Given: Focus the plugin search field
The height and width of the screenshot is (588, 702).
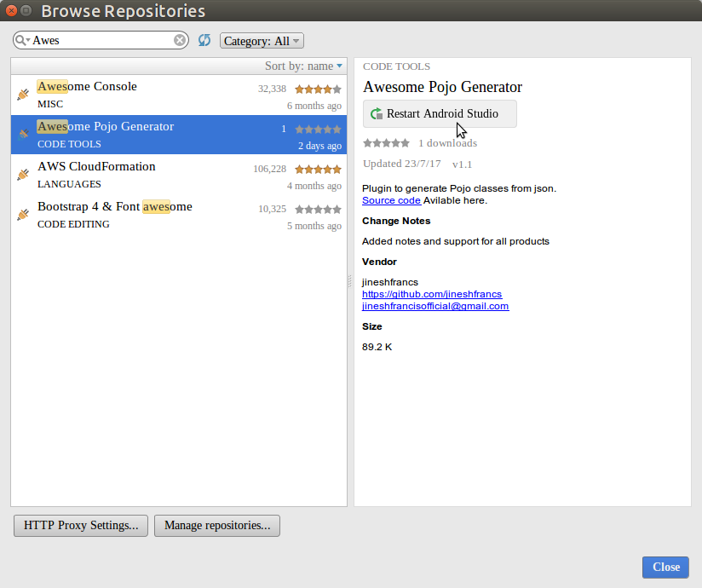Looking at the screenshot, I should click(x=102, y=40).
